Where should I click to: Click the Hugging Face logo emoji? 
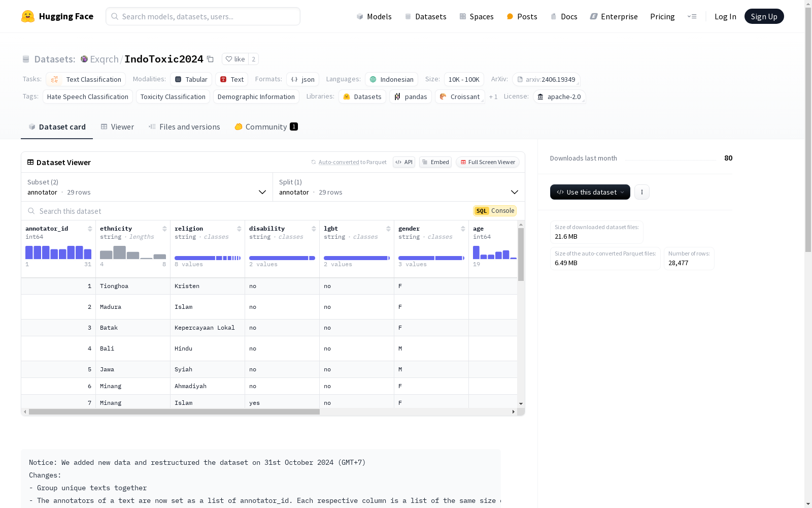click(28, 16)
